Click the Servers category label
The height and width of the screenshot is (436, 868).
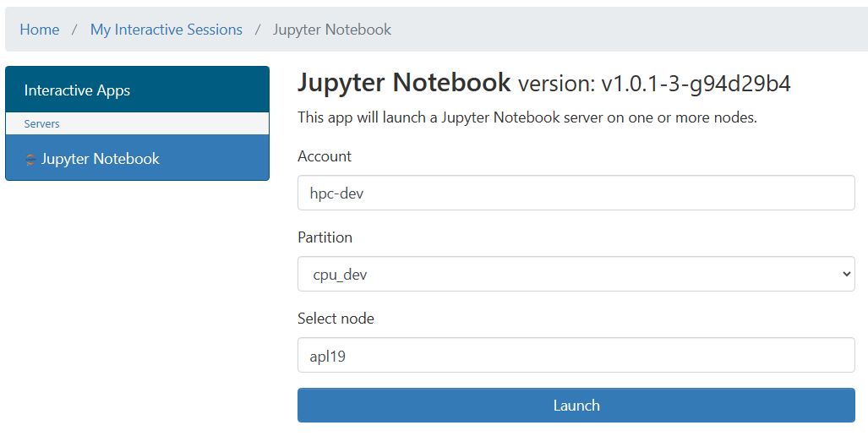point(41,123)
